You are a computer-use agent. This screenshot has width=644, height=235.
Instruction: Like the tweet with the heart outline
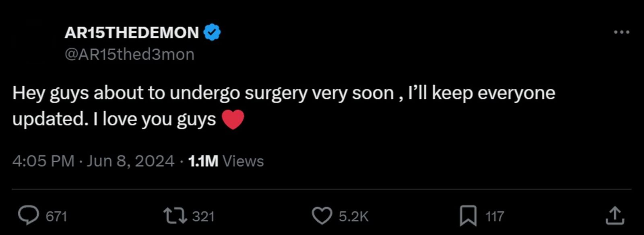click(322, 216)
